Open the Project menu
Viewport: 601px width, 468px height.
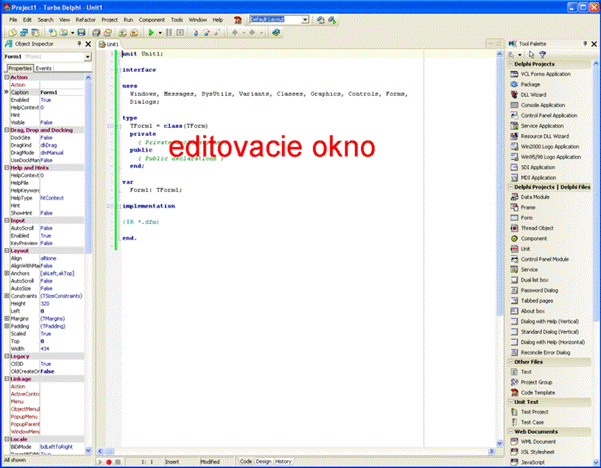pos(110,20)
